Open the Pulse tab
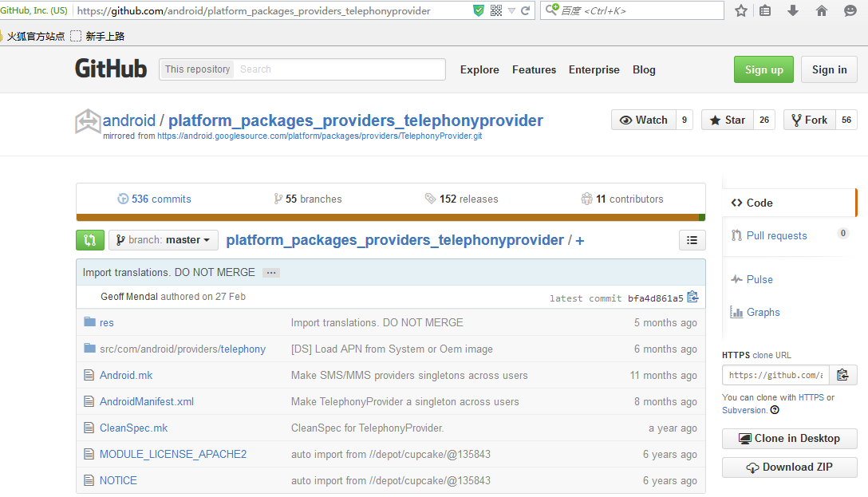 click(x=759, y=279)
